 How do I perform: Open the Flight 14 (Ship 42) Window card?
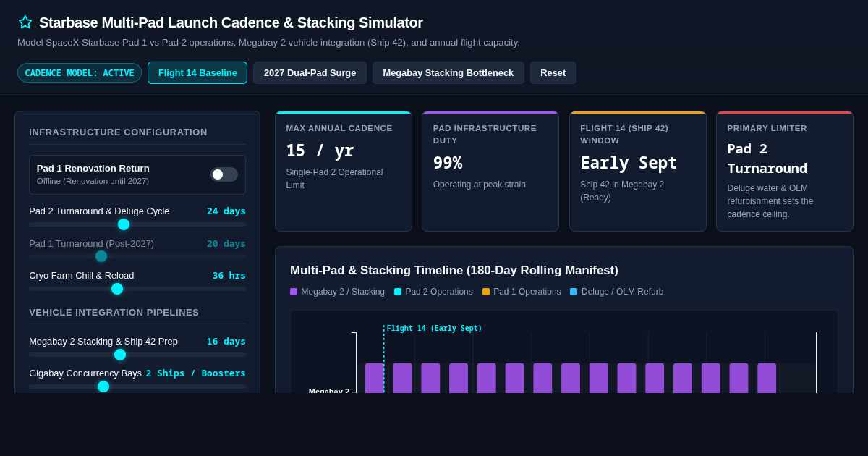click(638, 172)
